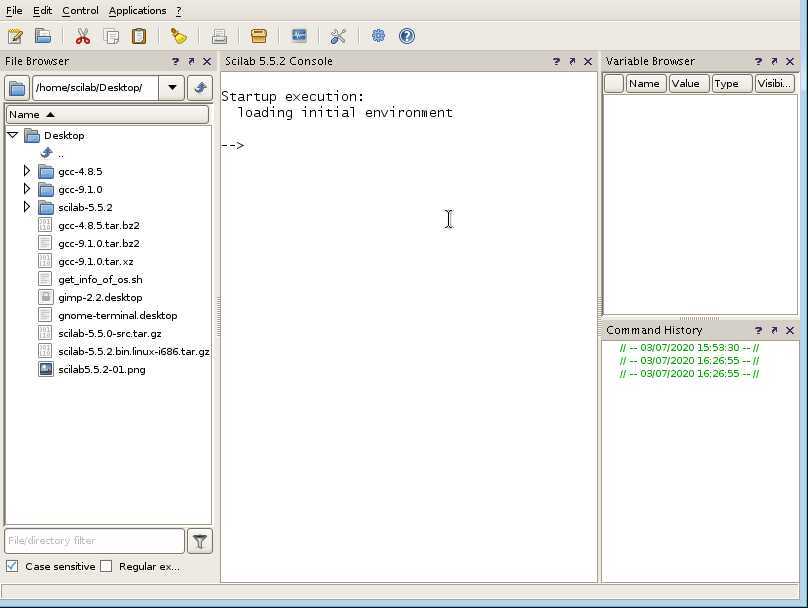Enable the Regular expression checkbox

(106, 566)
